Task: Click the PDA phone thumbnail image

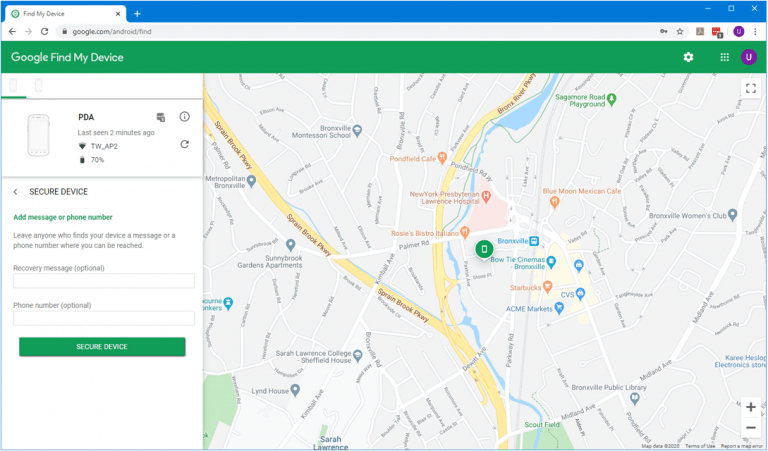Action: [x=38, y=136]
